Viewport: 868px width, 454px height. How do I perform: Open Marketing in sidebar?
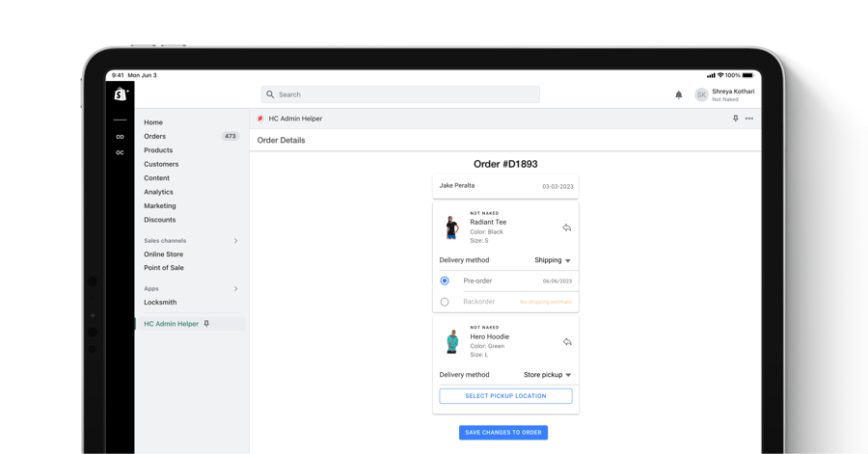[160, 205]
